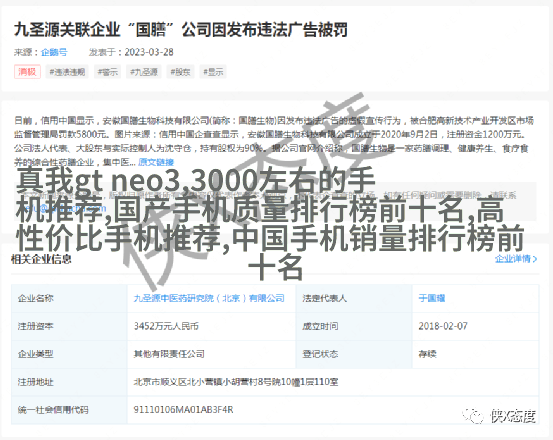Click the 企业名称 label cell

(x=69, y=298)
